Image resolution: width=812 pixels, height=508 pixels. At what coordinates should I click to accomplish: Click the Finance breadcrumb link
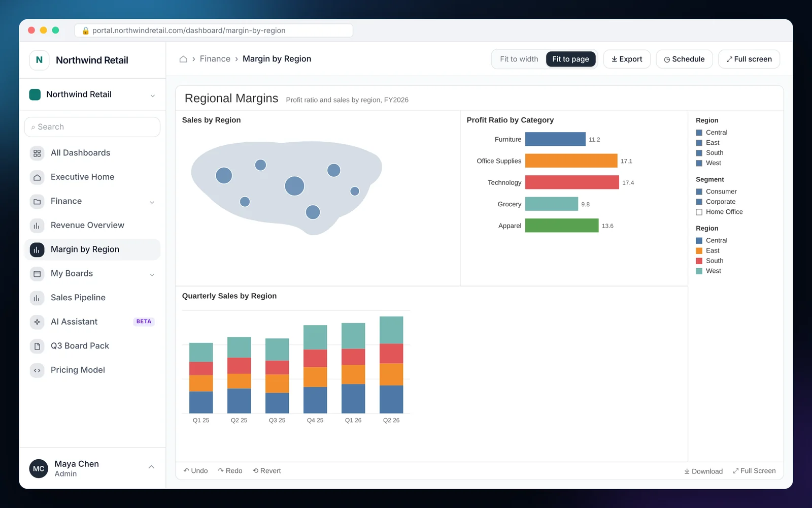pyautogui.click(x=215, y=59)
